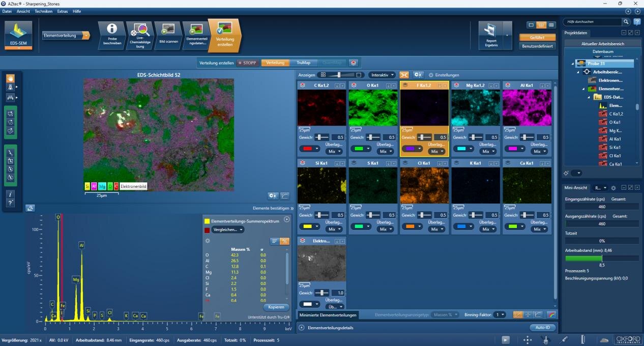Open the Binning-Faktor dropdown
644x346 pixels.
coord(500,314)
